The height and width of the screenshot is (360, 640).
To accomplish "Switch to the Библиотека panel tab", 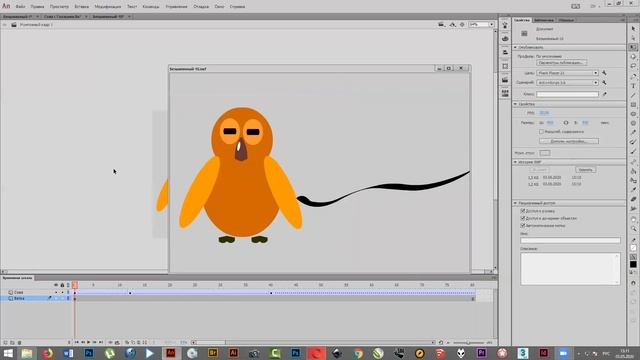I will pos(544,20).
